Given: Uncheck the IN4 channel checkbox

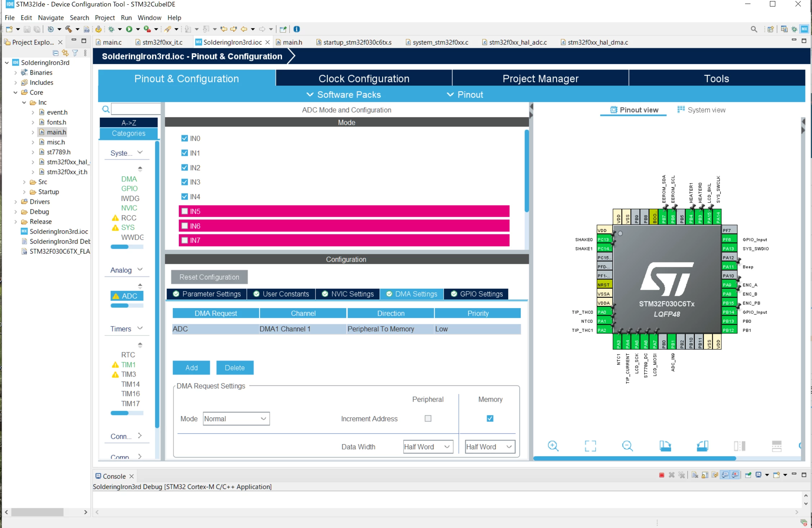Looking at the screenshot, I should (x=185, y=197).
